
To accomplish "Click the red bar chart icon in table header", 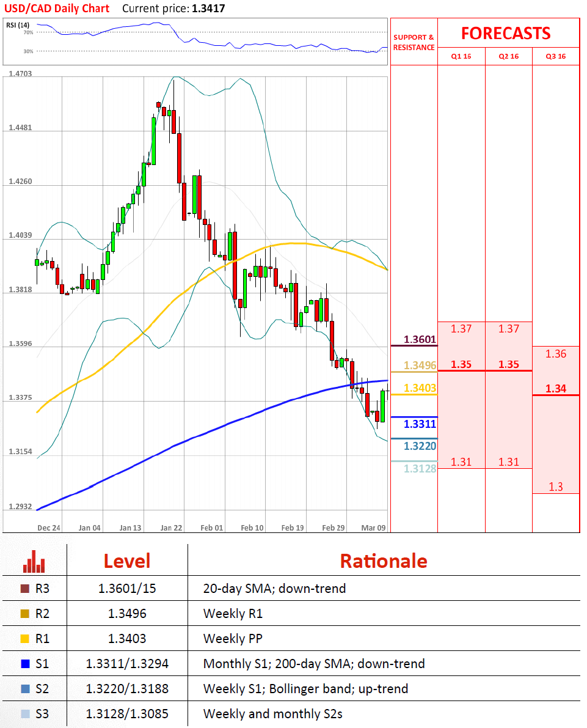I will [x=34, y=561].
